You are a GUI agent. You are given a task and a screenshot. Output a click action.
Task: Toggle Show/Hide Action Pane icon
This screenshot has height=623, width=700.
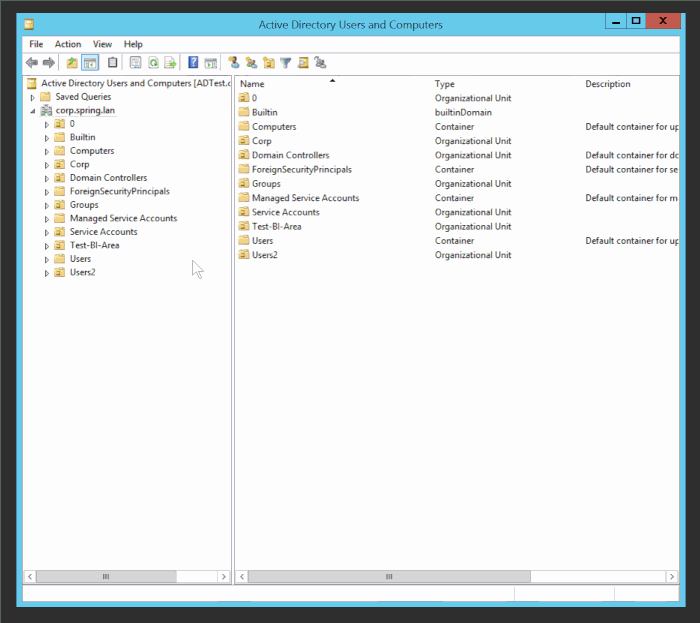tap(210, 63)
